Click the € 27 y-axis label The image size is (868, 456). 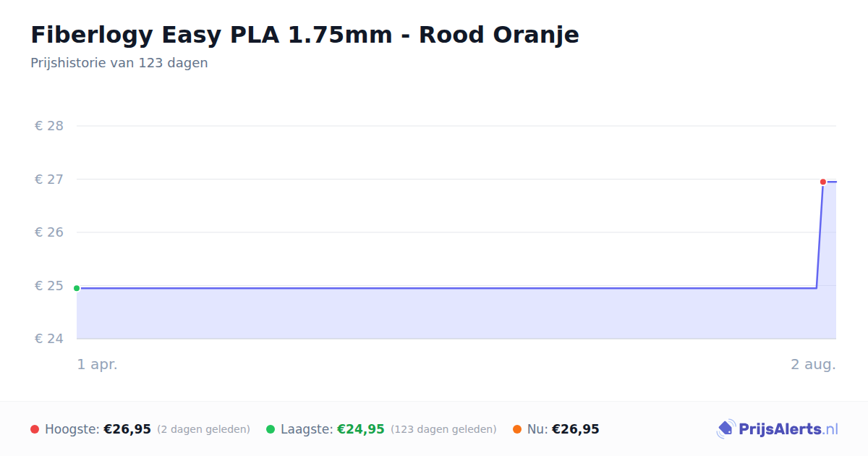[49, 180]
